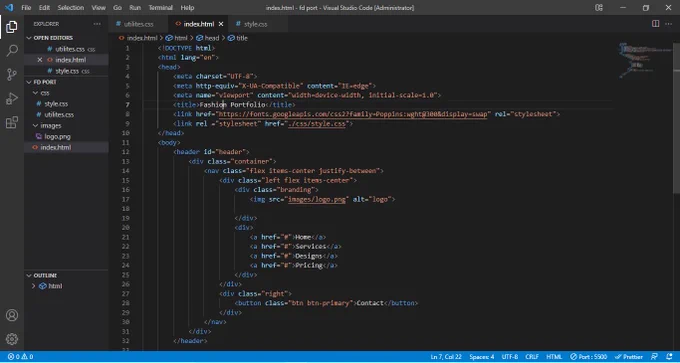Screen dimensions: 680x363
Task: Open the Terminal menu
Action: pos(160,8)
